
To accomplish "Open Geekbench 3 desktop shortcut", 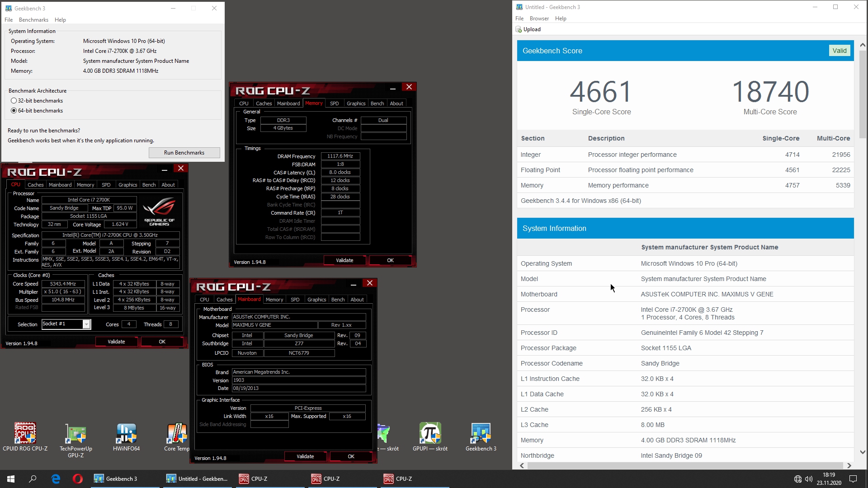I will (x=481, y=436).
